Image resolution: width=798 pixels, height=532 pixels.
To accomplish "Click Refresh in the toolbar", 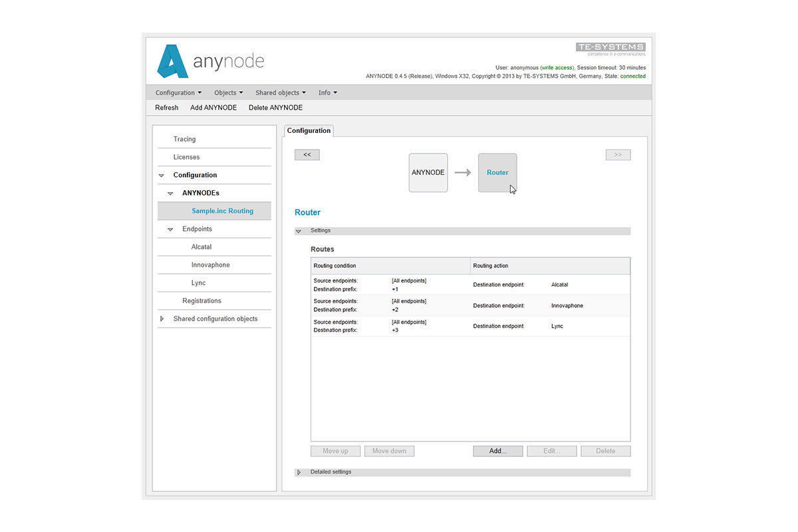I will [167, 108].
